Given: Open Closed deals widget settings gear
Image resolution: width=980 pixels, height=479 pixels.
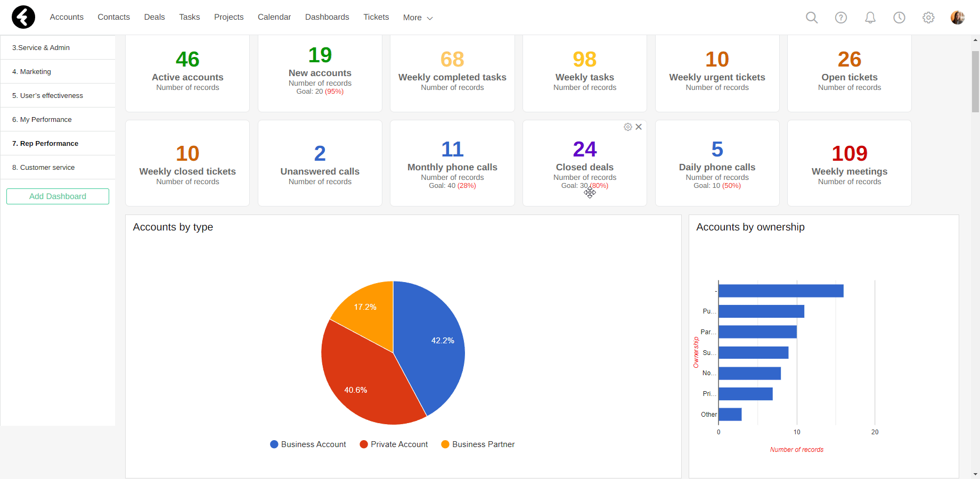Looking at the screenshot, I should (628, 127).
